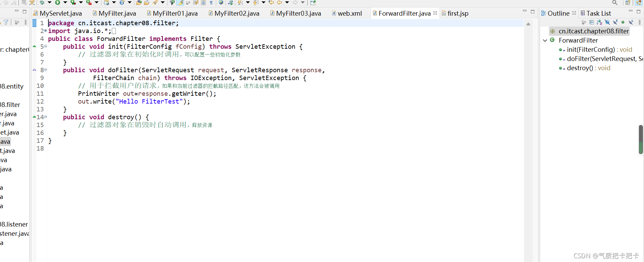
Task: Click the overview ruler scrollbar thumb on the right
Action: coord(641,139)
